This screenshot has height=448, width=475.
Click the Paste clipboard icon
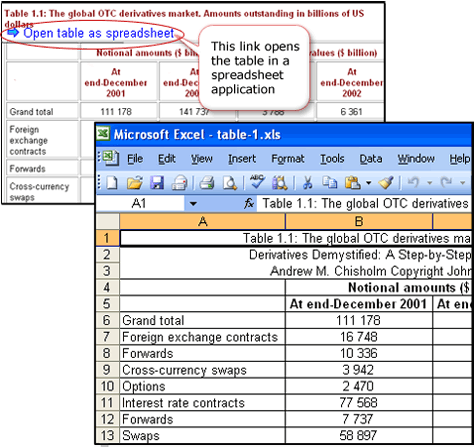[x=353, y=183]
